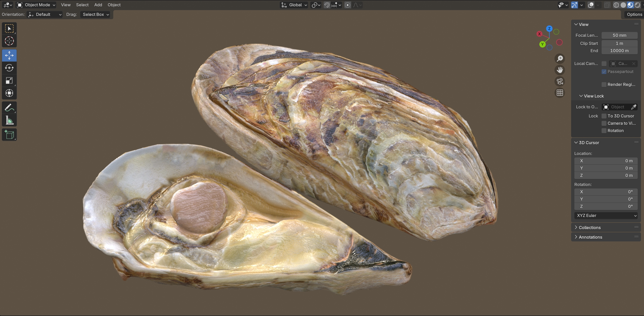Enable Lock To 3D Cursor checkbox
The image size is (644, 316).
(604, 116)
